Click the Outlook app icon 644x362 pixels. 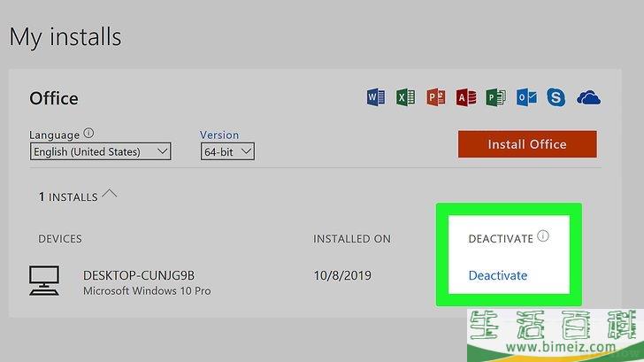tap(526, 97)
